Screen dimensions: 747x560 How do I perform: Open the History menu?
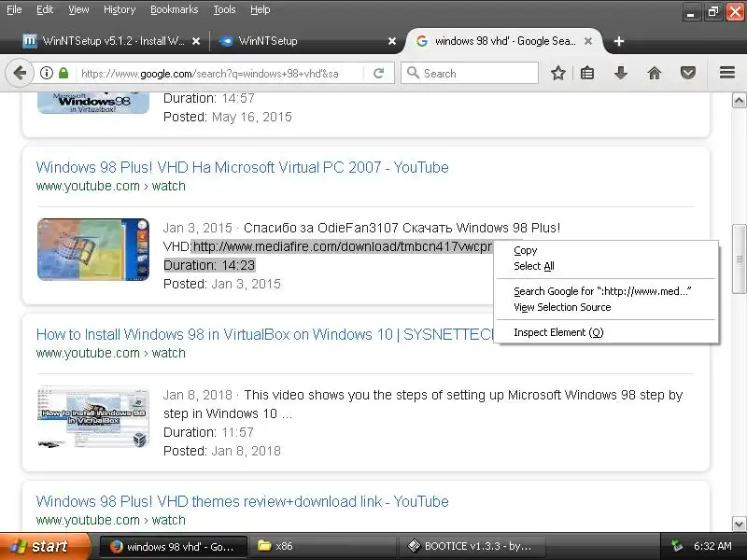point(120,9)
